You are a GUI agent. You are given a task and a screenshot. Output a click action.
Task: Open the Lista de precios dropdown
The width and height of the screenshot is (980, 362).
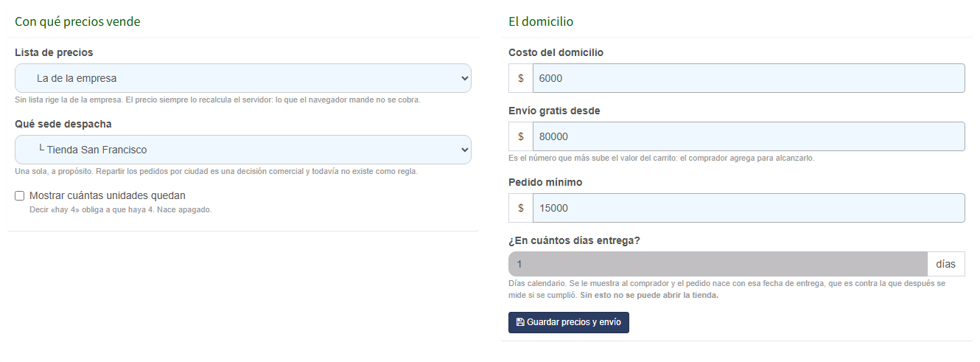coord(243,78)
